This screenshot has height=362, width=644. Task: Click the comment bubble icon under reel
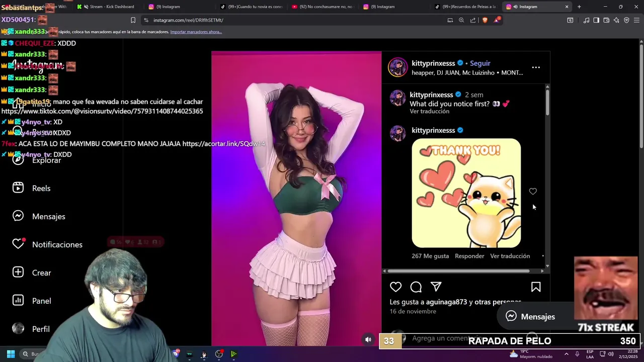click(x=416, y=287)
